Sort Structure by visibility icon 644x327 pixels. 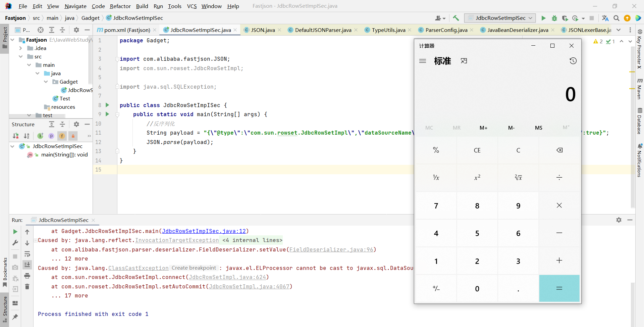pyautogui.click(x=16, y=136)
